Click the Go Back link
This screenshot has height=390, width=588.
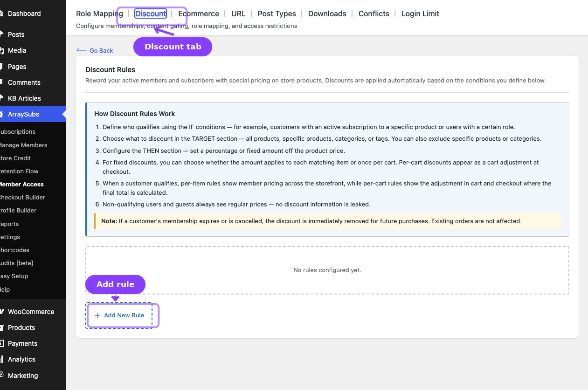pos(95,50)
